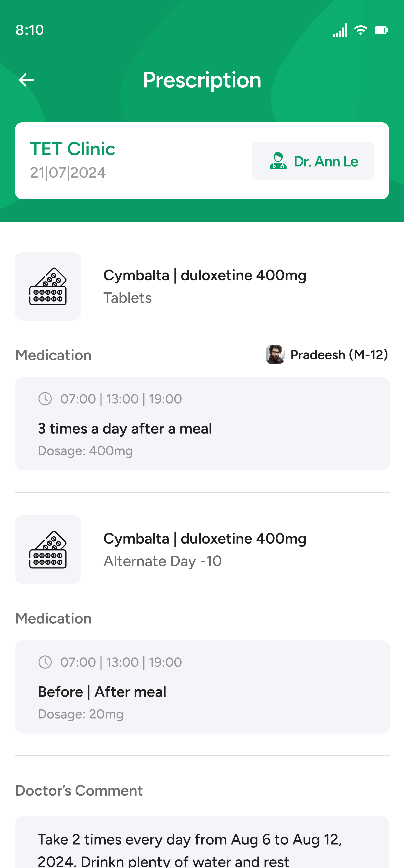Screen dimensions: 404x868
Task: Click the clock icon in second schedule
Action: click(x=45, y=662)
